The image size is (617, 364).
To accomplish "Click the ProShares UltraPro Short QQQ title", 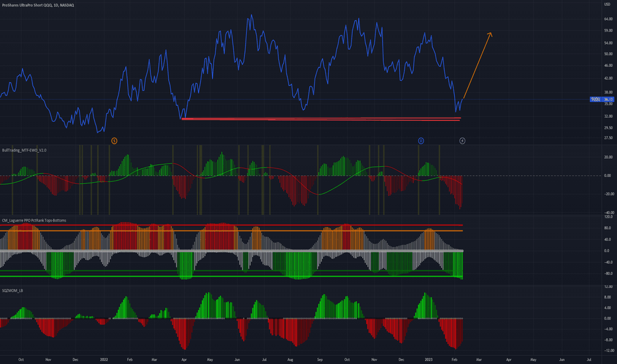I will 38,5.
